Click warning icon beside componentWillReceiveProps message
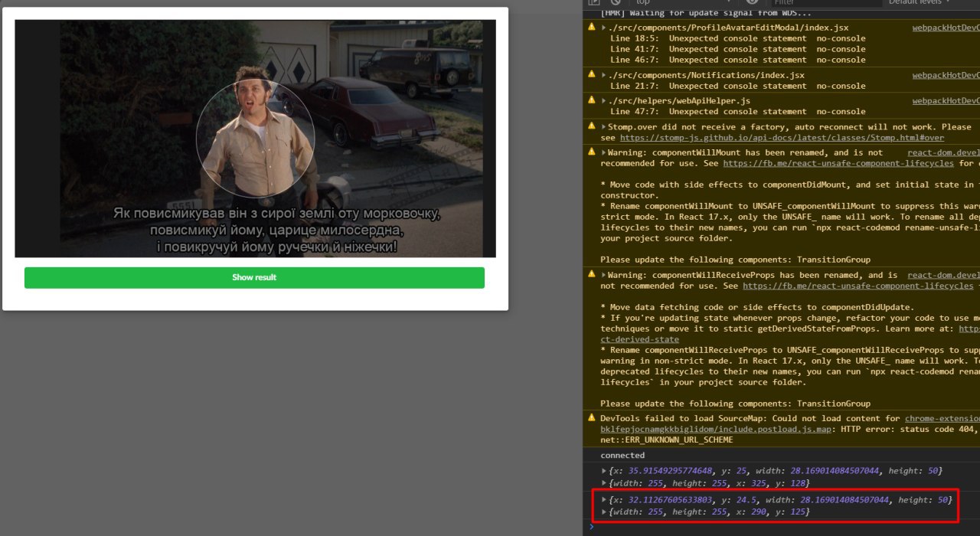The height and width of the screenshot is (536, 980). pos(591,274)
